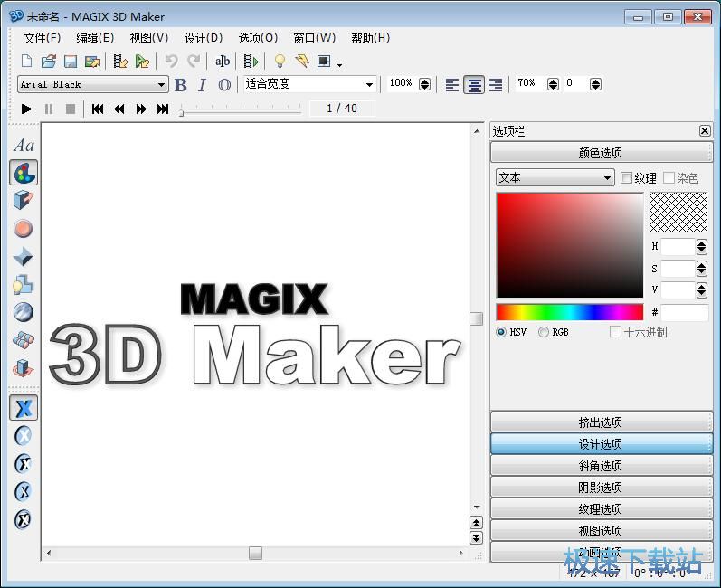This screenshot has width=721, height=588.
Task: Click the black square display icon
Action: (x=324, y=61)
